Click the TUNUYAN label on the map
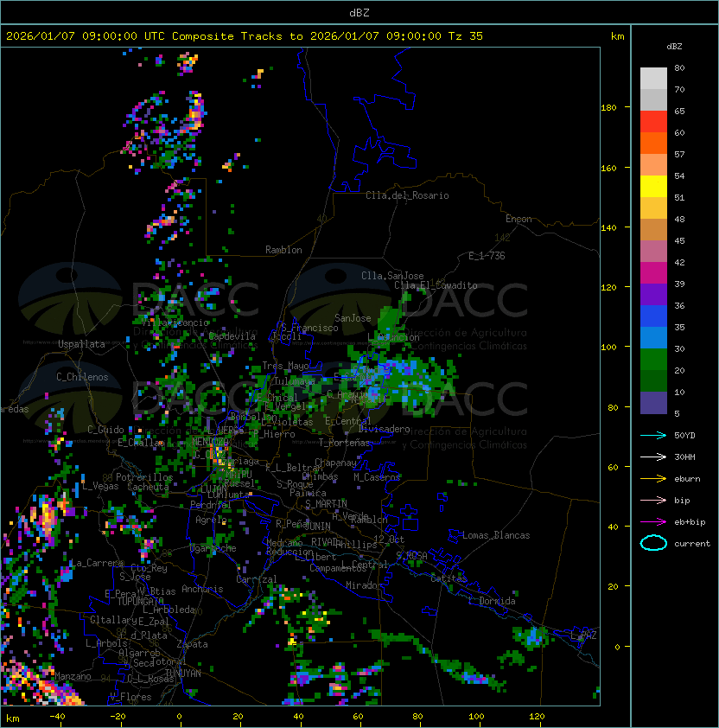 coord(182,672)
